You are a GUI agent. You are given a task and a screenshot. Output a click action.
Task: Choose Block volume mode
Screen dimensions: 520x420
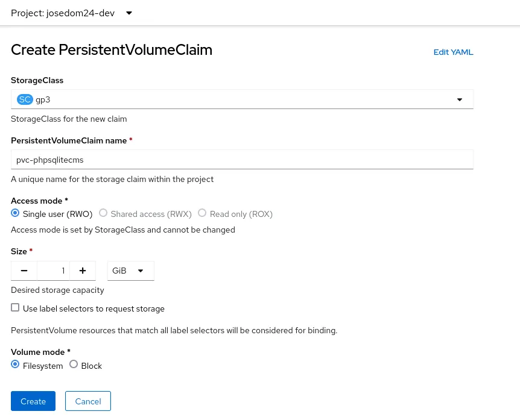pos(74,364)
